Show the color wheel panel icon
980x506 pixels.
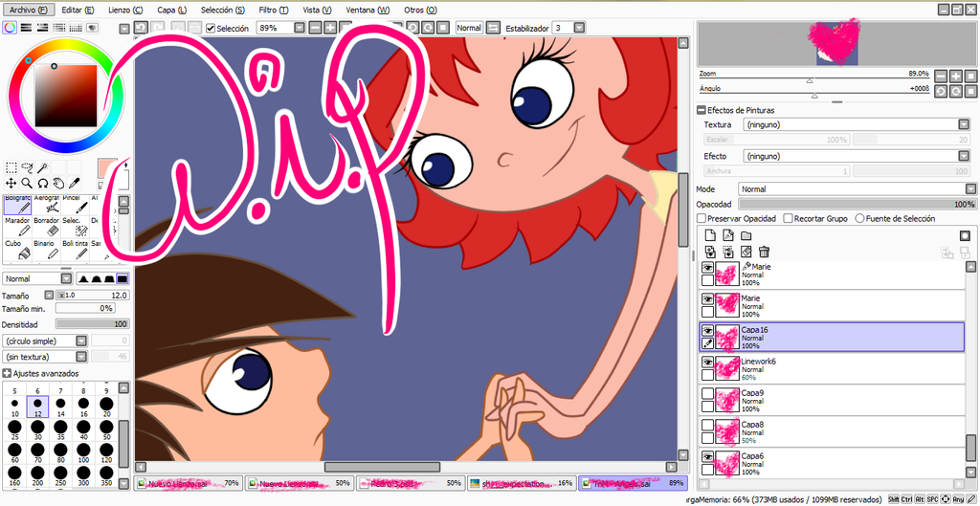(x=10, y=28)
